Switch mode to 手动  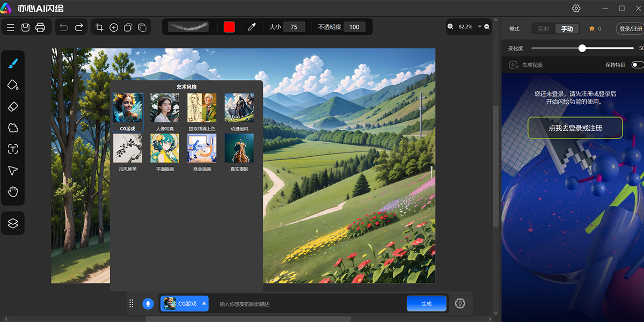pos(567,29)
